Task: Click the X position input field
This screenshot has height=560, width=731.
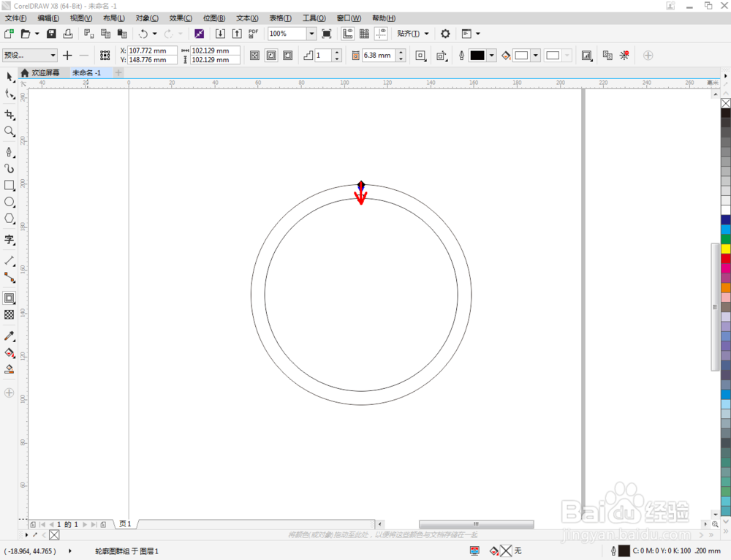Action: click(x=152, y=50)
